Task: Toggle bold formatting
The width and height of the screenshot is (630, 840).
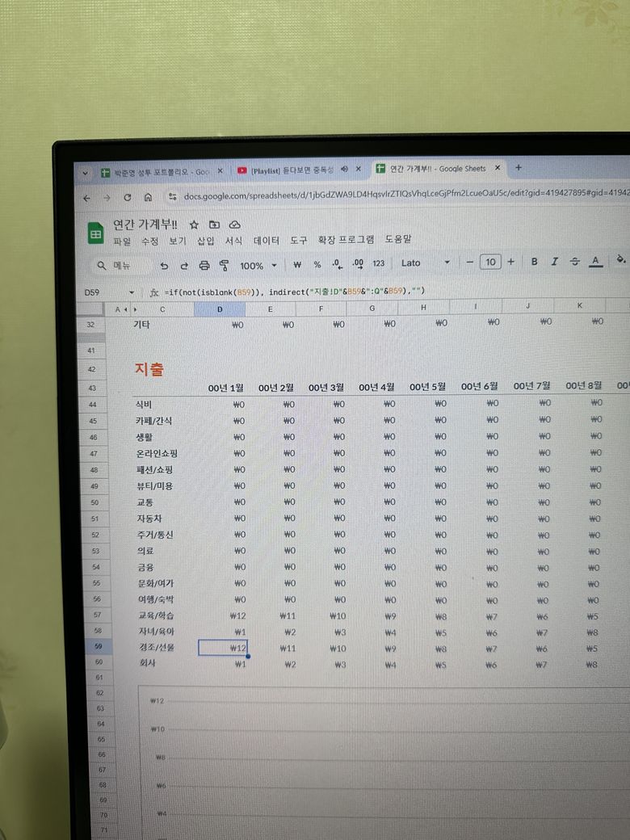Action: point(534,262)
